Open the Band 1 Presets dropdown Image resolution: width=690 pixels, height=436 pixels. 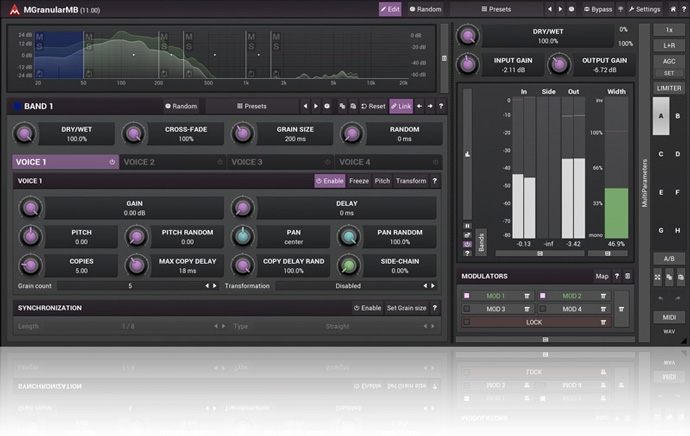tap(250, 106)
